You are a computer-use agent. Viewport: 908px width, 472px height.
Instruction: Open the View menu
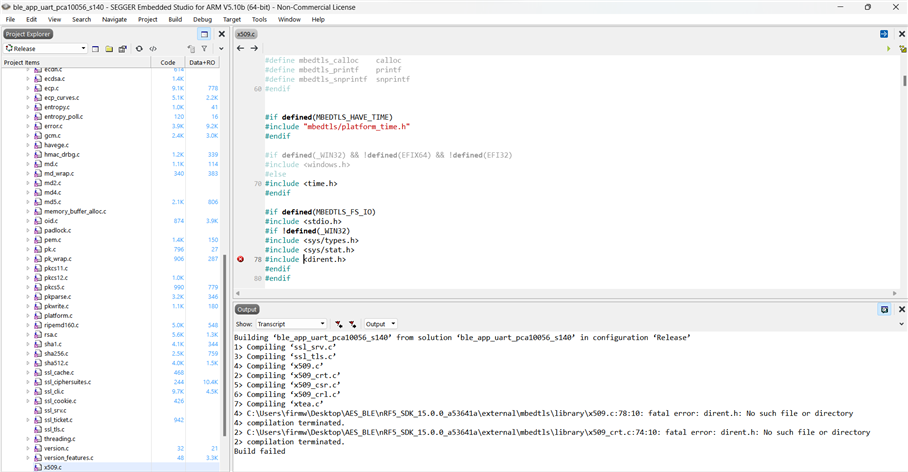(x=54, y=19)
